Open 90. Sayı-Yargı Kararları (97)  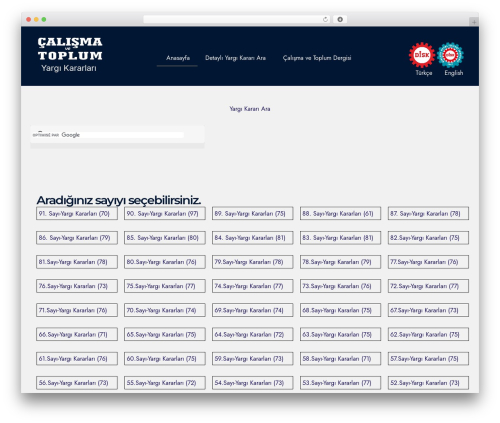coord(165,213)
